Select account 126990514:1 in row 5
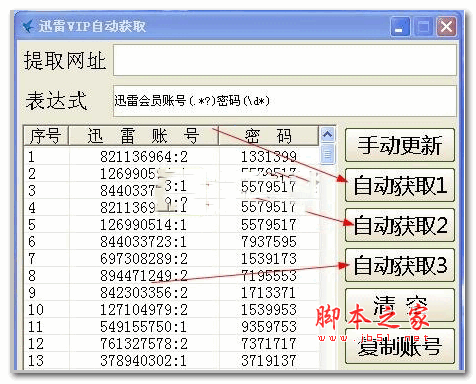 (143, 225)
